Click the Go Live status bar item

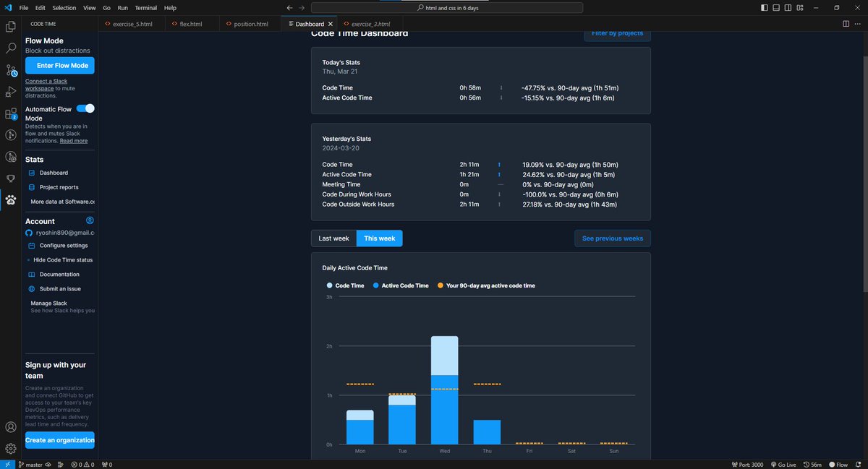(x=782, y=465)
